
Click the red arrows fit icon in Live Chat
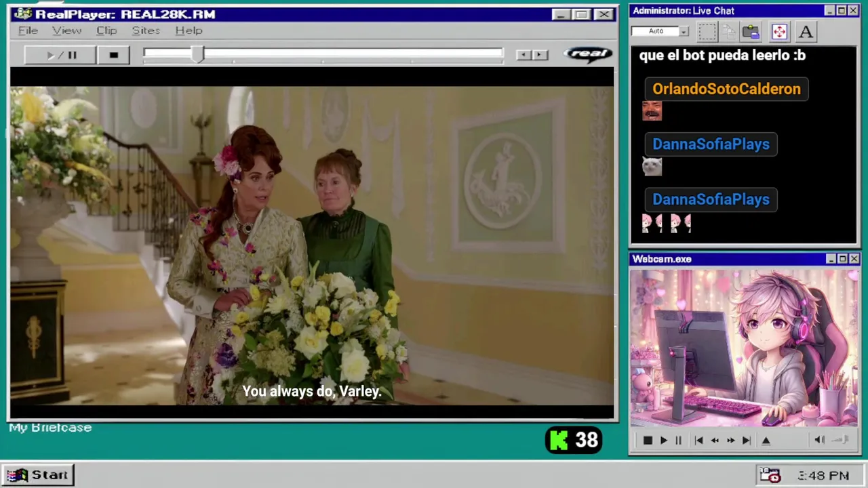tap(779, 31)
